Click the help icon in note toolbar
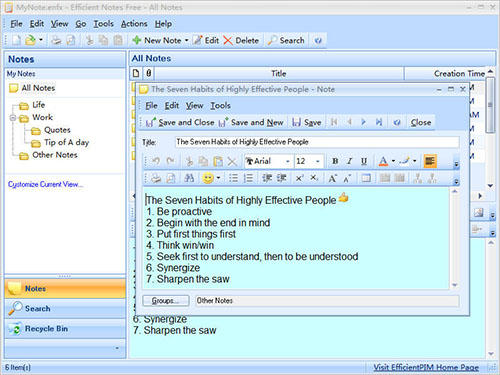The height and width of the screenshot is (375, 500). (x=397, y=122)
